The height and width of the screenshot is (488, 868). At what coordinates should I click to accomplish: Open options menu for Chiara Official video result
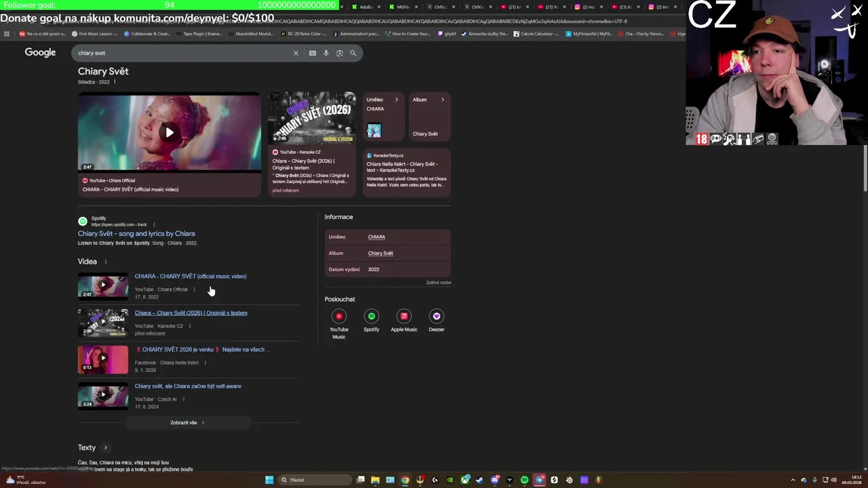coord(194,289)
